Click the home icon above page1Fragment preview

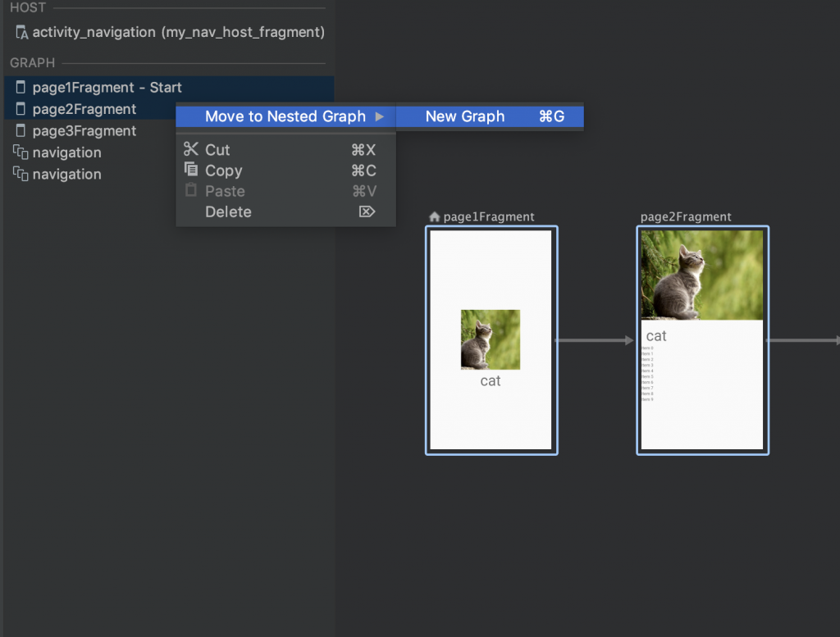(x=435, y=217)
